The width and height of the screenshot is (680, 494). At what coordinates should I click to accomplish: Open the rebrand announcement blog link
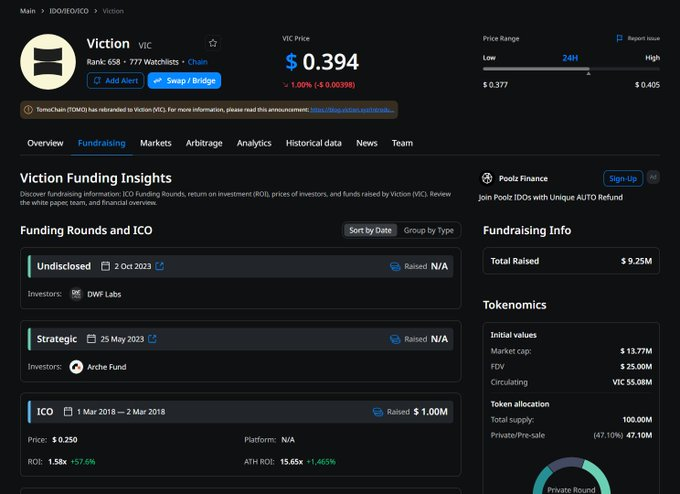click(x=352, y=110)
